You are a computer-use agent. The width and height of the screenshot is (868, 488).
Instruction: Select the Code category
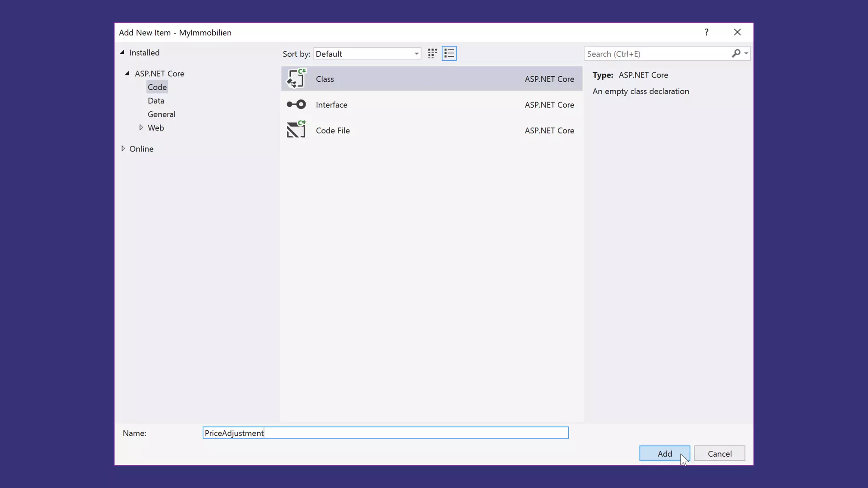[x=157, y=87]
